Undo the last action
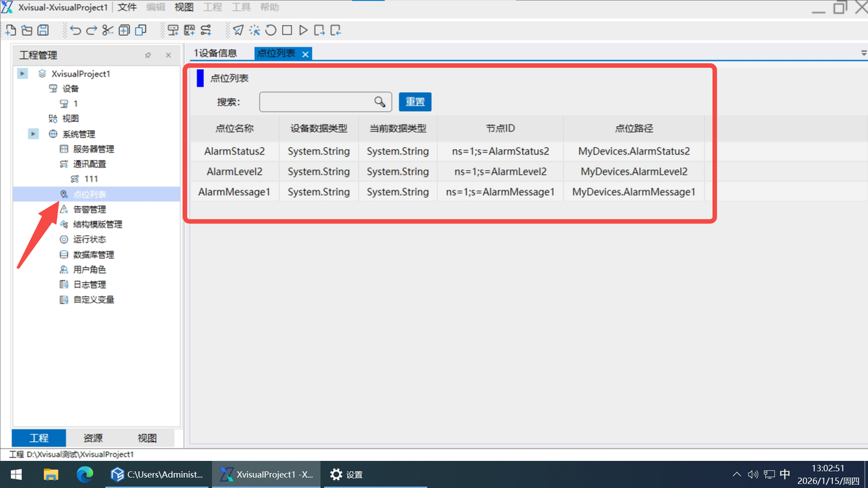Screen dimensions: 868x488 (75, 30)
